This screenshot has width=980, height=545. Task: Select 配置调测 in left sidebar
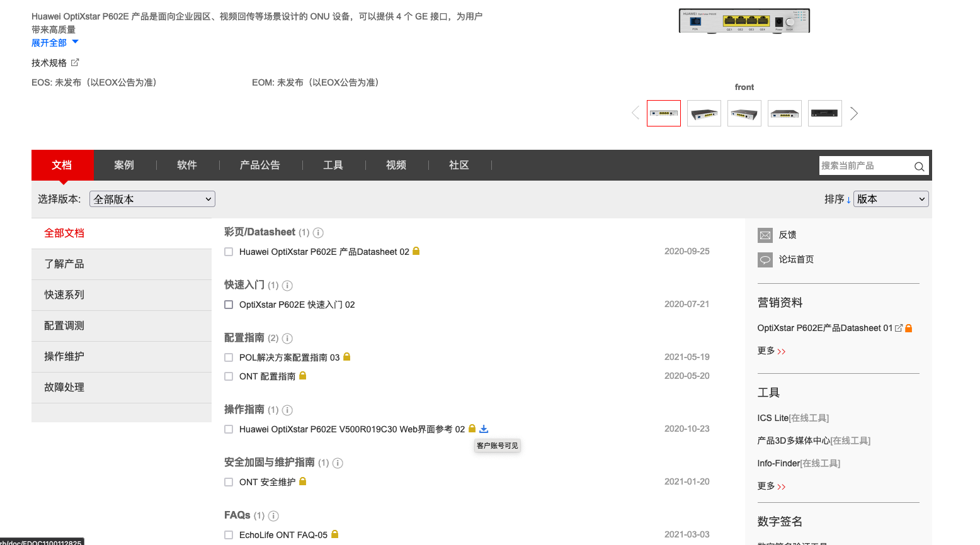pos(122,326)
